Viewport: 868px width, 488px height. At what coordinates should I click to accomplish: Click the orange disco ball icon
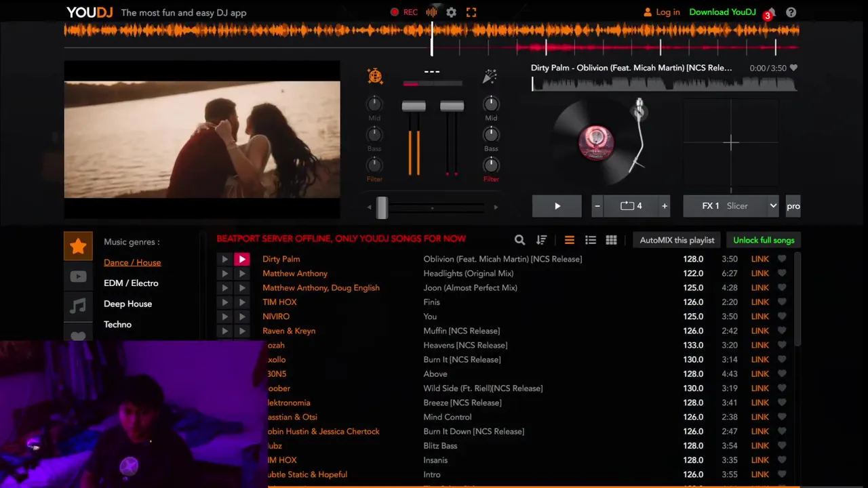pos(375,76)
